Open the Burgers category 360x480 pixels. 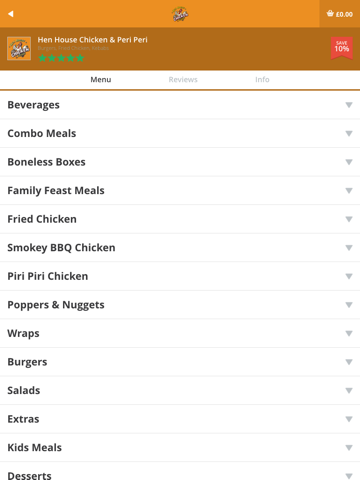point(180,362)
